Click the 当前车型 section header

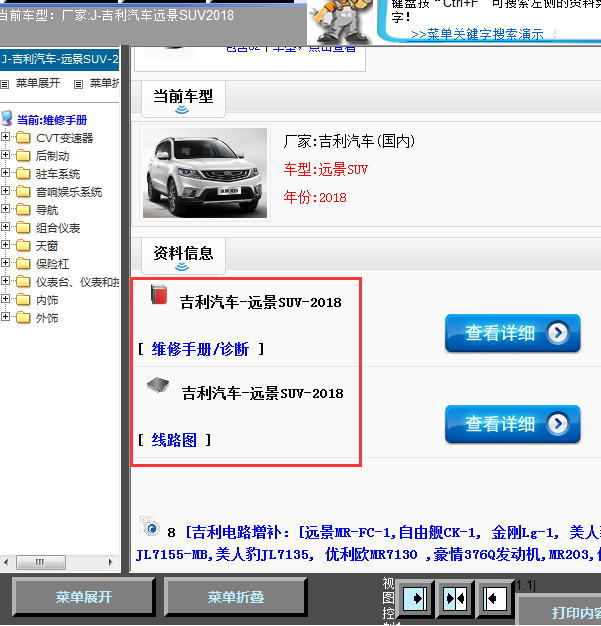183,99
